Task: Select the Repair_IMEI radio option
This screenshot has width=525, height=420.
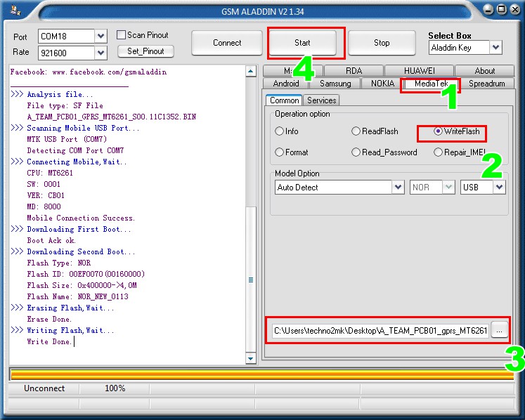Action: (x=439, y=152)
